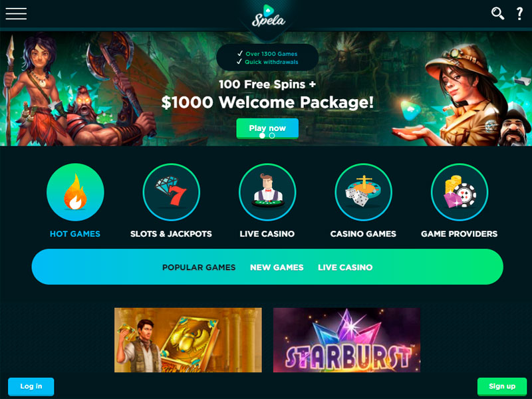Viewport: 532px width, 399px height.
Task: Click the Spela logo
Action: [x=268, y=16]
